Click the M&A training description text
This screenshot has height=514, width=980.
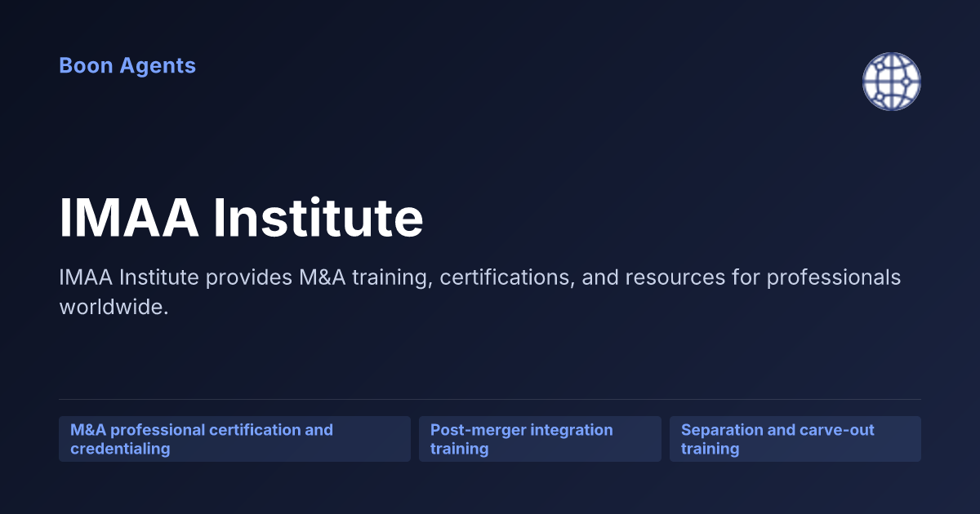tap(480, 293)
